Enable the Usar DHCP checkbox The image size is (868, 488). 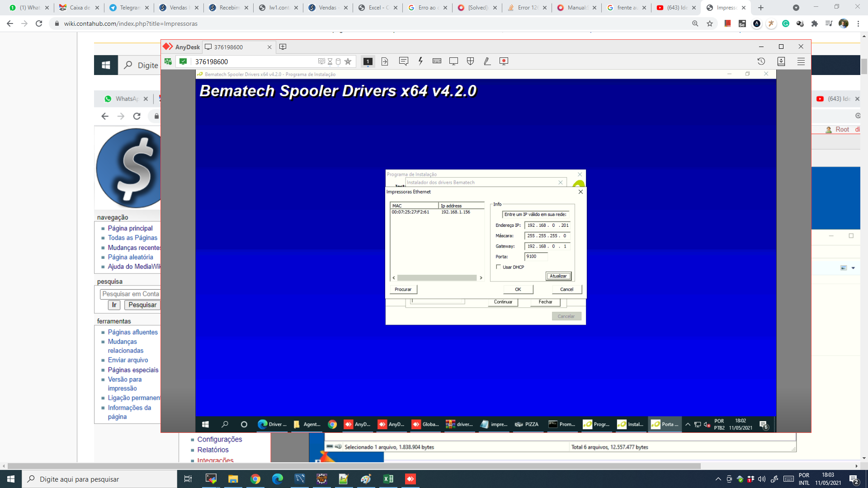499,267
